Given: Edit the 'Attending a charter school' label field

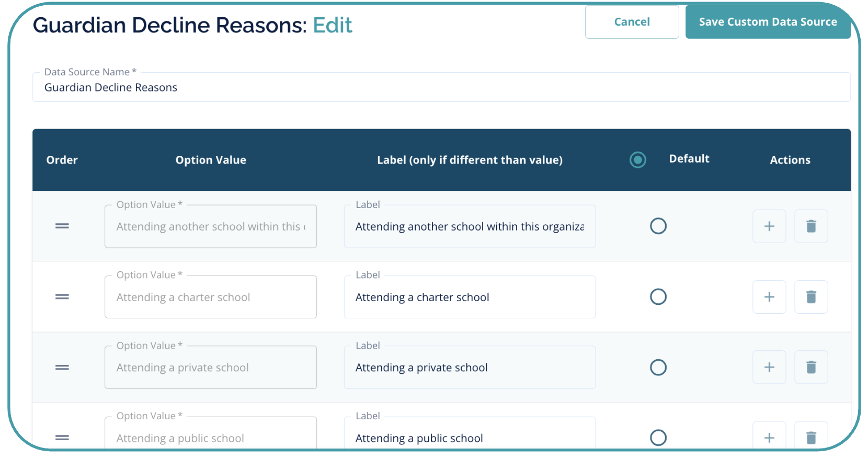Looking at the screenshot, I should tap(469, 297).
